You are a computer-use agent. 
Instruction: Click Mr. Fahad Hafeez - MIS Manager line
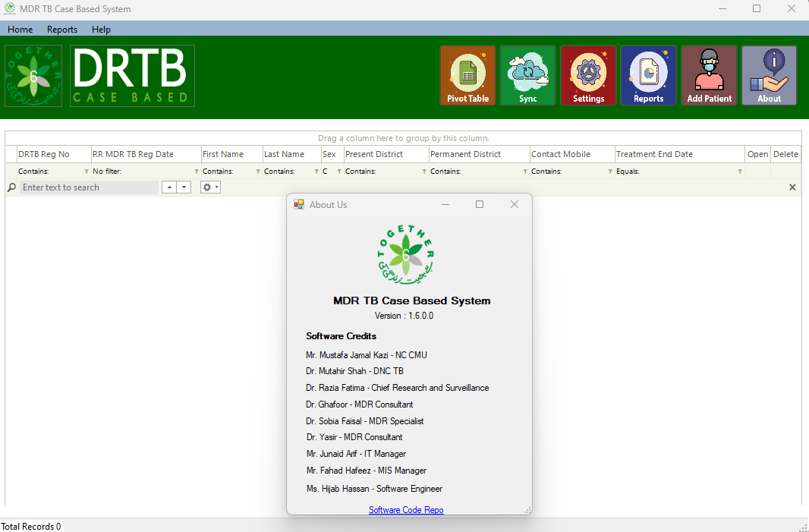click(x=367, y=471)
